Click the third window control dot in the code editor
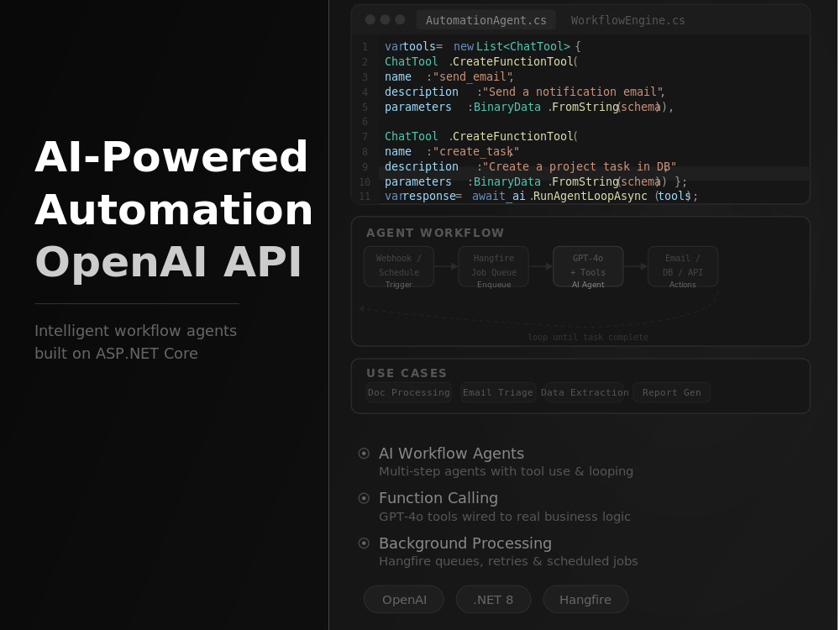 (400, 20)
